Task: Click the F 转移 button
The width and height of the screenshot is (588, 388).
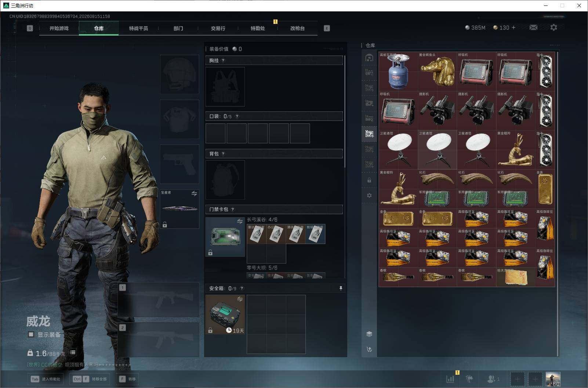Action: coord(127,379)
